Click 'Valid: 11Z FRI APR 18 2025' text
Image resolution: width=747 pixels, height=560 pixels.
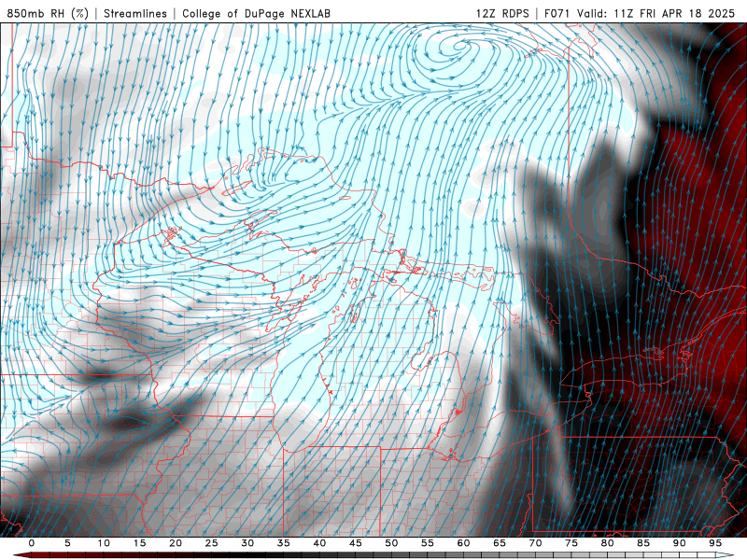(x=656, y=13)
